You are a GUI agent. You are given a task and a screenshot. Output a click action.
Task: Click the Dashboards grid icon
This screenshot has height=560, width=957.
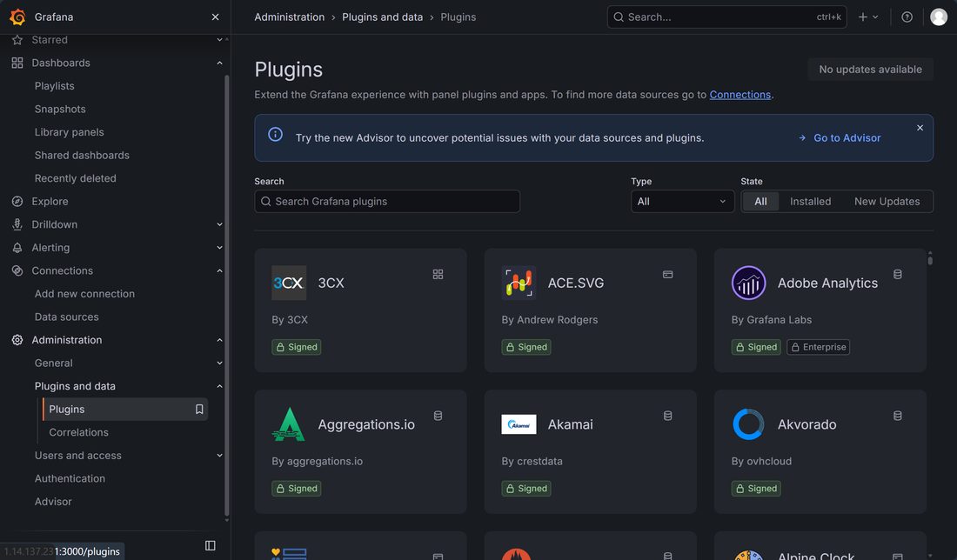17,63
